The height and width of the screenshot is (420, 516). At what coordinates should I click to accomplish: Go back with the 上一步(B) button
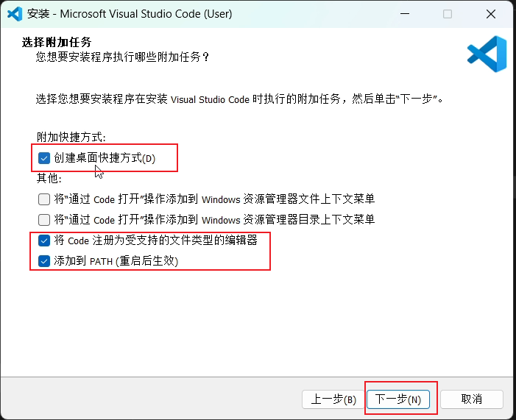333,399
